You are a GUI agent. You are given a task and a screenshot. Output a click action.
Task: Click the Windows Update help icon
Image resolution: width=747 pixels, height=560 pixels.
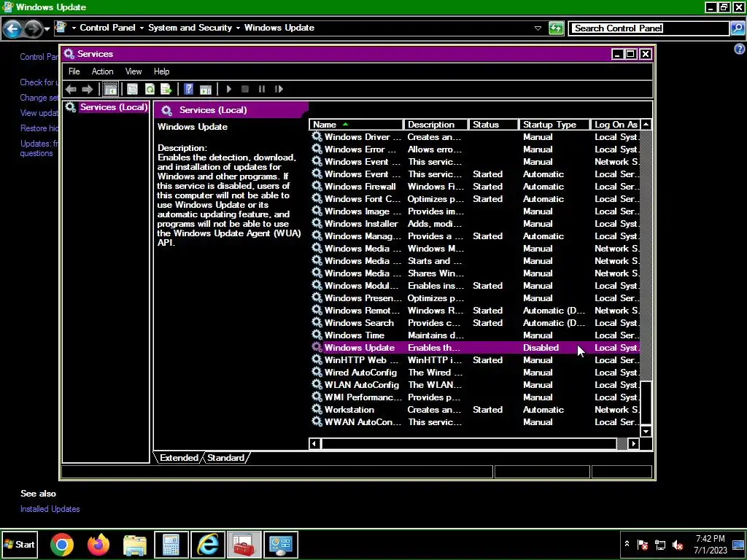pyautogui.click(x=740, y=49)
